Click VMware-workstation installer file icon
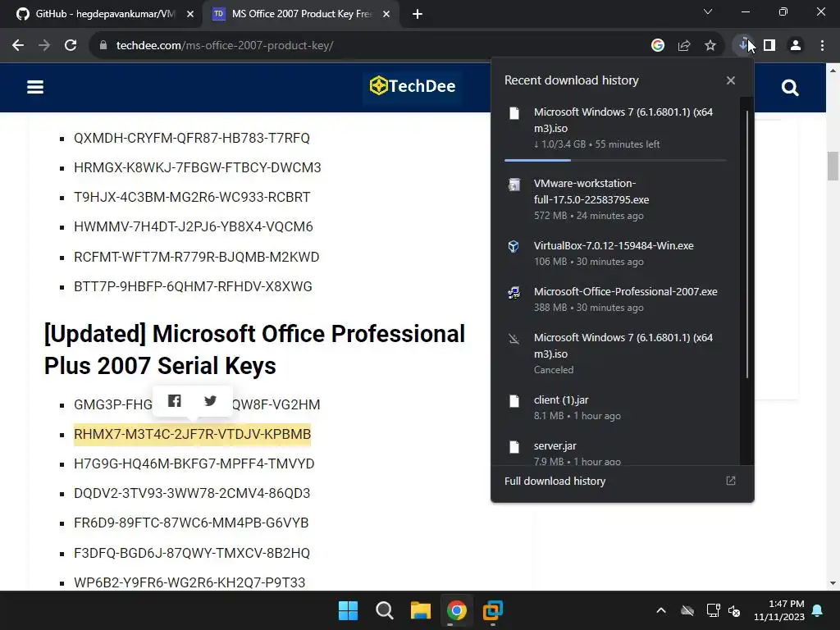Screen dimensions: 840x630 514,185
